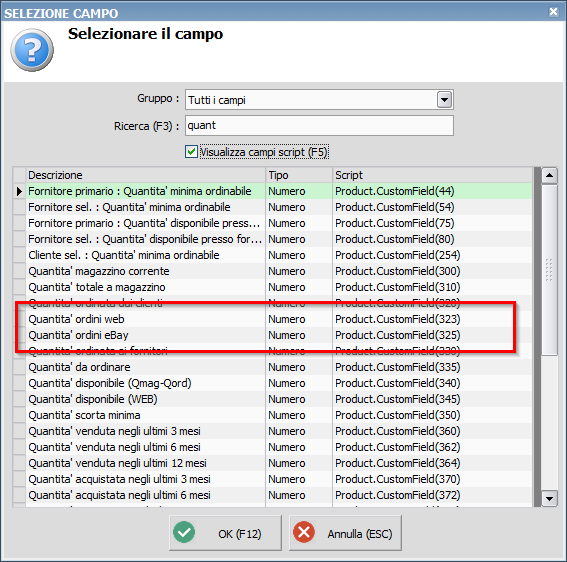Click scrollbar up arrow of field list
This screenshot has width=567, height=562.
tap(549, 175)
